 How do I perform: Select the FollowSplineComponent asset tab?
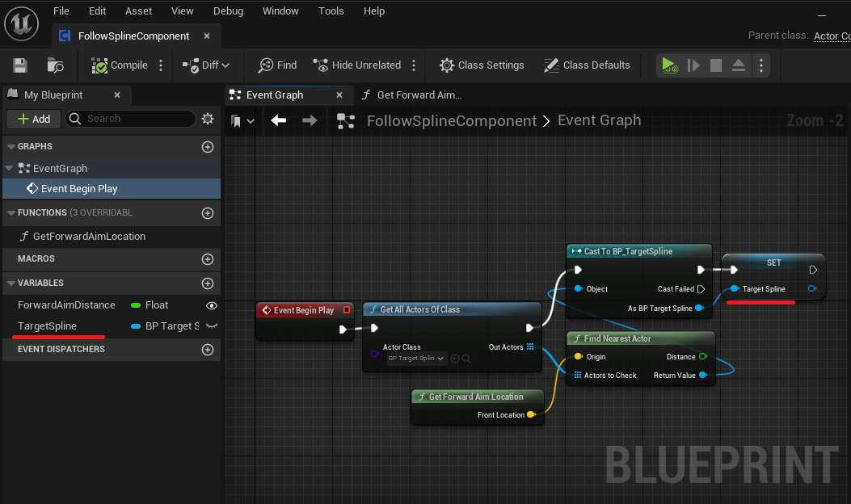133,36
